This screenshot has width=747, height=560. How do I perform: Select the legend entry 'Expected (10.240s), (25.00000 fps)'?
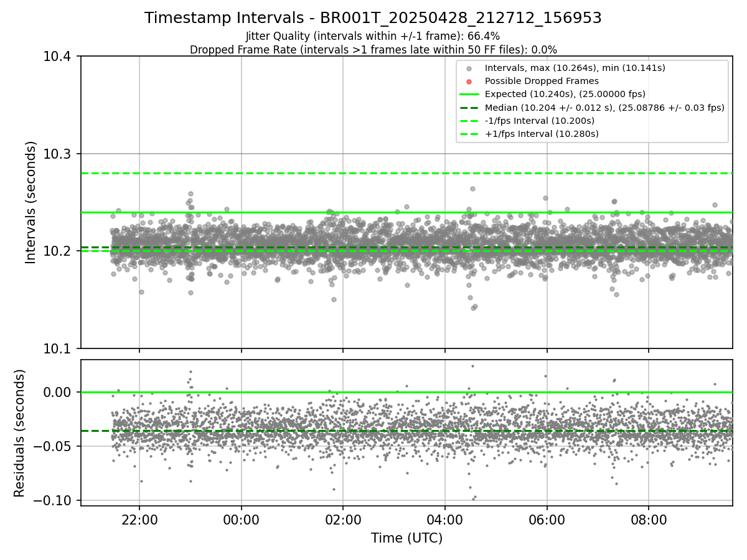pos(565,94)
